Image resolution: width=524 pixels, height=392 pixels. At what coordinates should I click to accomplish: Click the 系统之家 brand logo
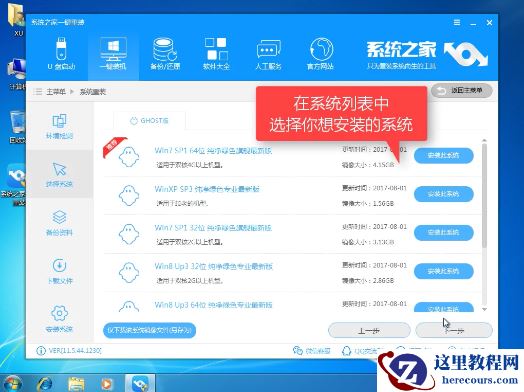427,54
